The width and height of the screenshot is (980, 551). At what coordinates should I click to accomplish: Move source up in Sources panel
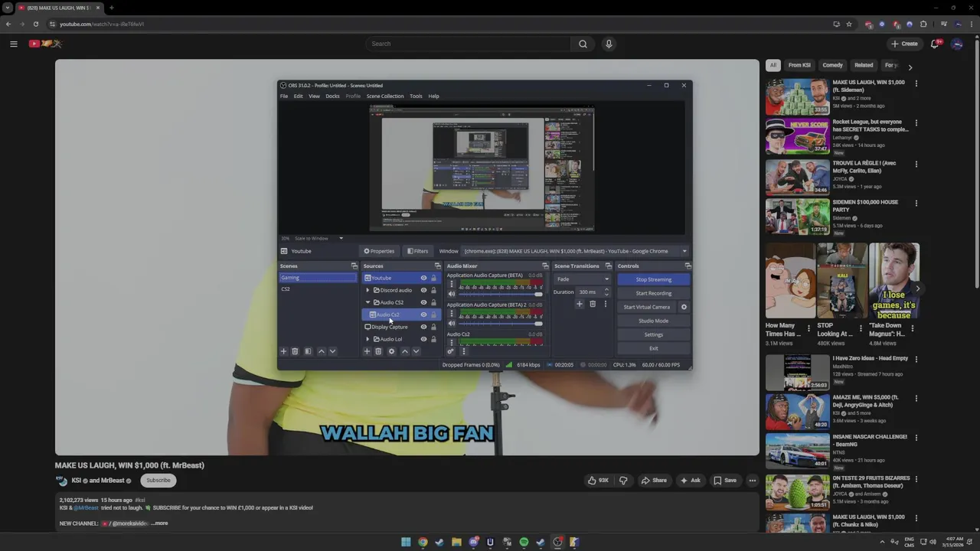[405, 351]
